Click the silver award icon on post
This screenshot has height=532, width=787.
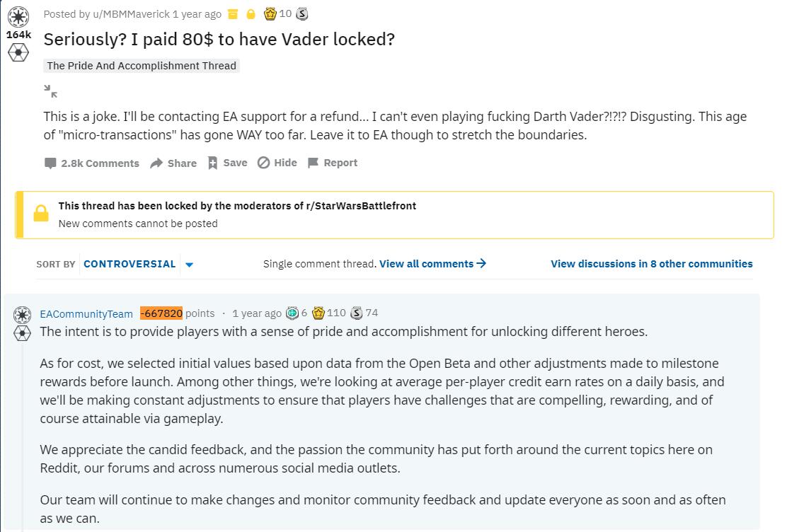301,13
